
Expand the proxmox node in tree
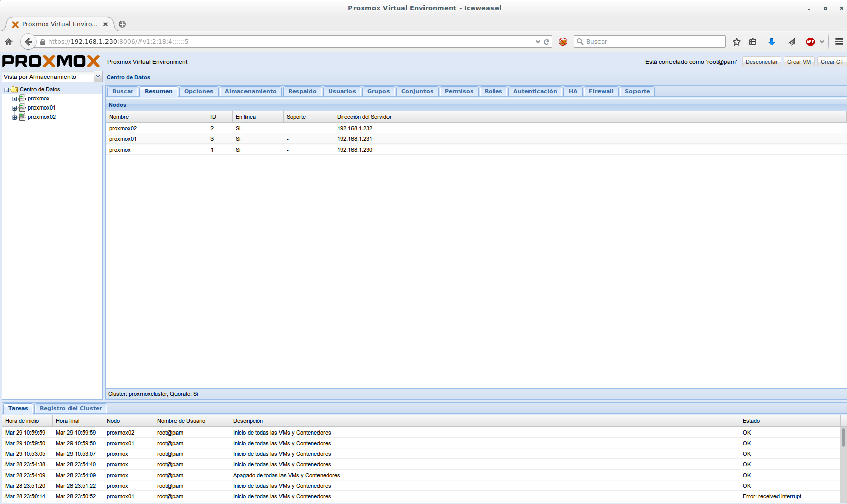pyautogui.click(x=15, y=99)
